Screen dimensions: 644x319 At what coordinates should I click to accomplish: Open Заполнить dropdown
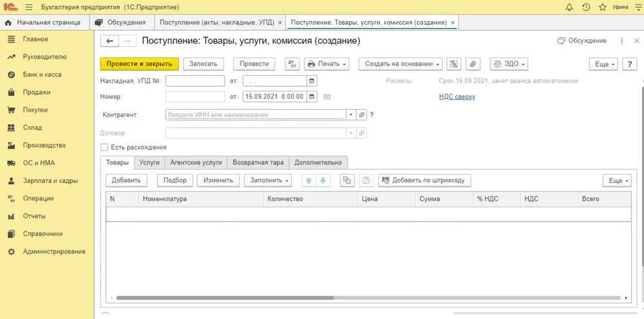point(268,180)
